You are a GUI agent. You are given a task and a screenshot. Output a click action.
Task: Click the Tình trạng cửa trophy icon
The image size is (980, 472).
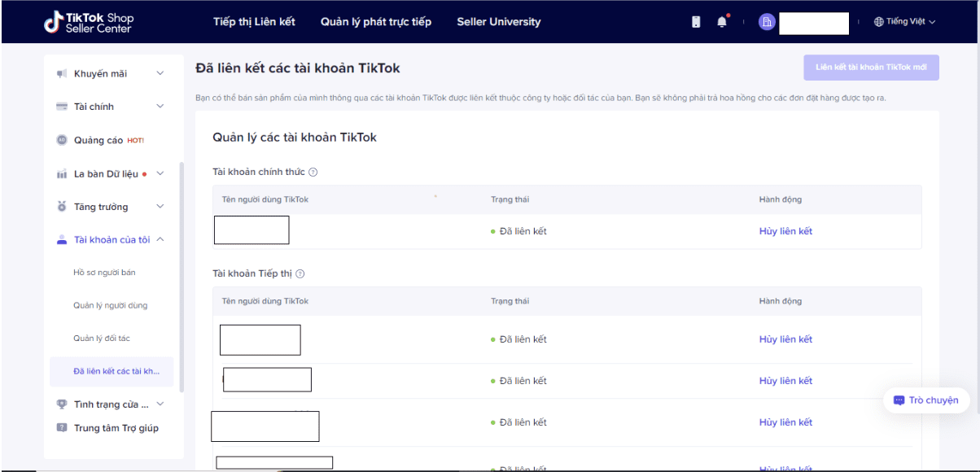(x=62, y=404)
